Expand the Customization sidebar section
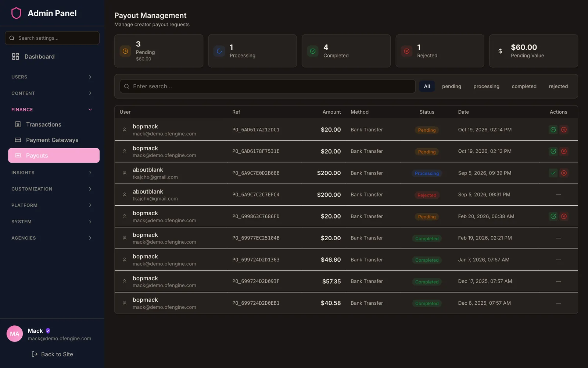 (52, 189)
